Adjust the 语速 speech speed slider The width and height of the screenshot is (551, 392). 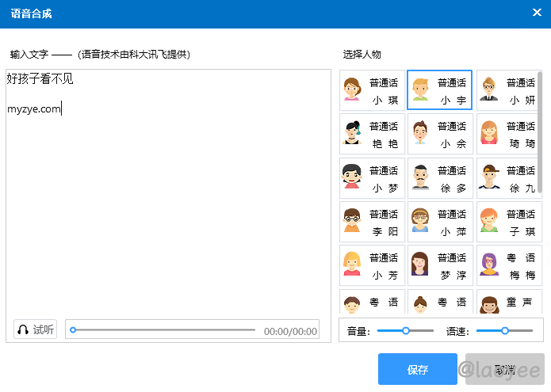tap(504, 330)
